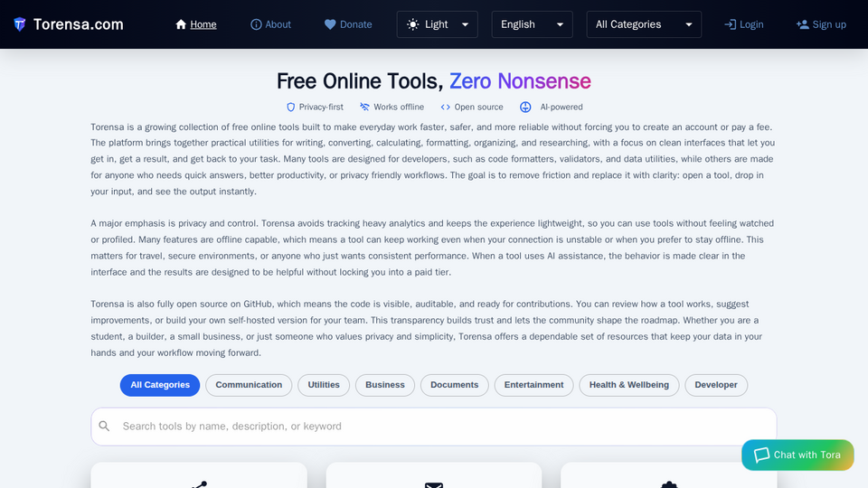Focus the Search tools input field
Image resolution: width=868 pixels, height=488 pixels.
point(433,427)
